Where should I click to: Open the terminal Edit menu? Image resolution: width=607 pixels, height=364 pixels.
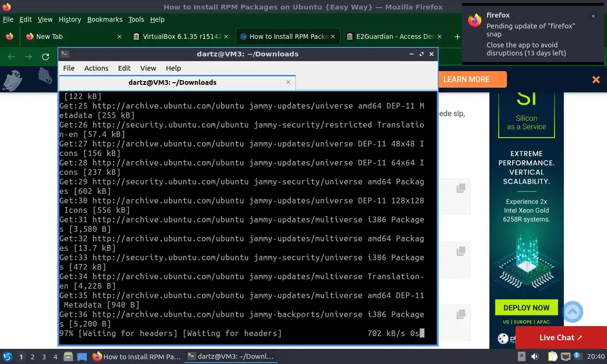pos(124,68)
